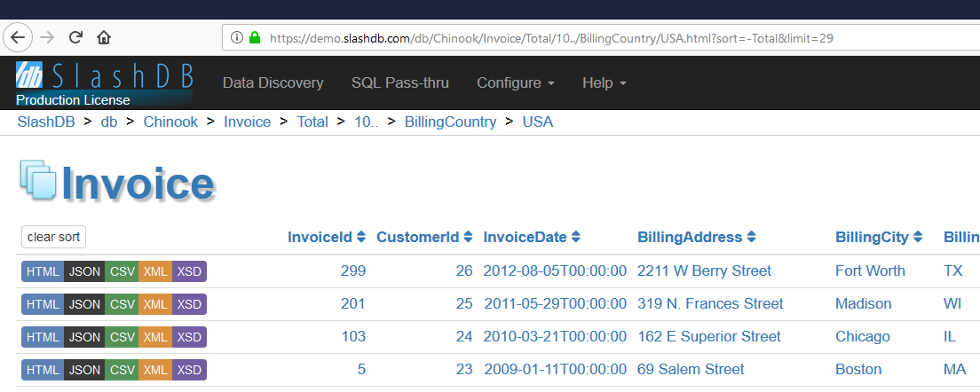Click the green padlock security icon

click(255, 38)
